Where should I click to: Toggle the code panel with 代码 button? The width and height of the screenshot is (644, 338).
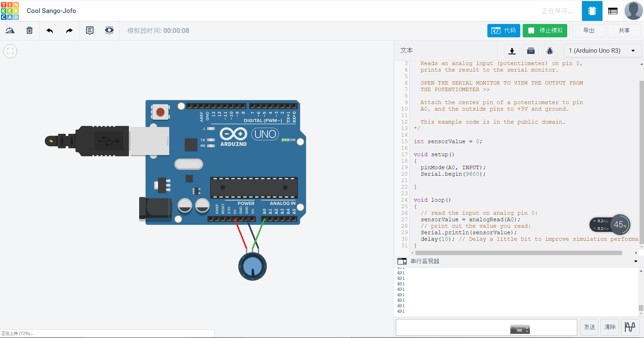503,30
